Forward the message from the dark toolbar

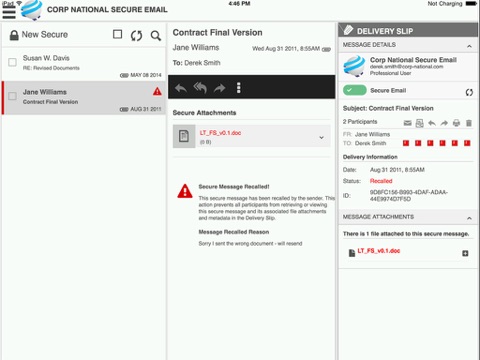219,88
